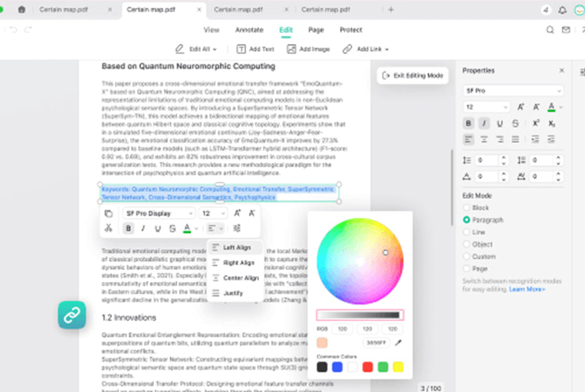Viewport: 585px width, 392px height.
Task: Apply subscript in the Properties panel
Action: (x=552, y=124)
